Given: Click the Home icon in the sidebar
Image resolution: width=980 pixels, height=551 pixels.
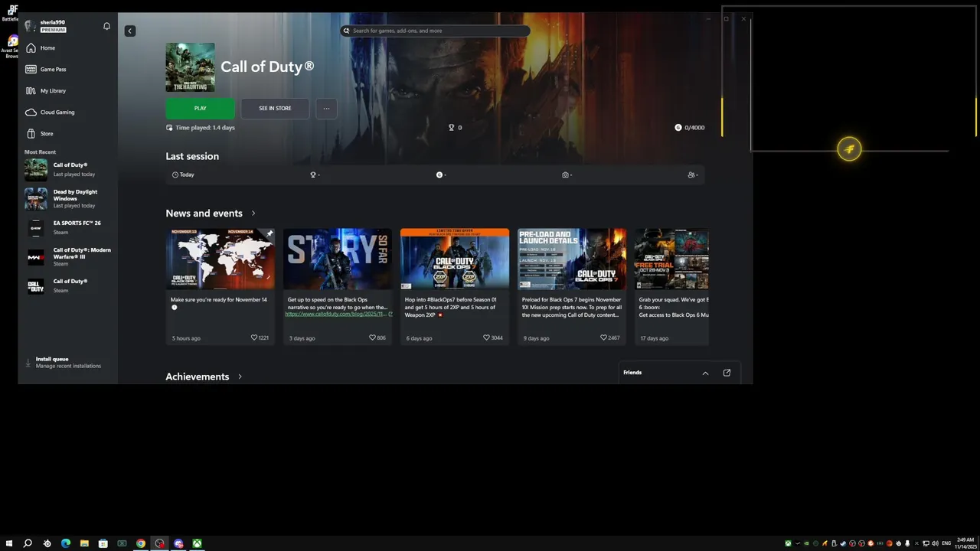Looking at the screenshot, I should click(x=31, y=47).
